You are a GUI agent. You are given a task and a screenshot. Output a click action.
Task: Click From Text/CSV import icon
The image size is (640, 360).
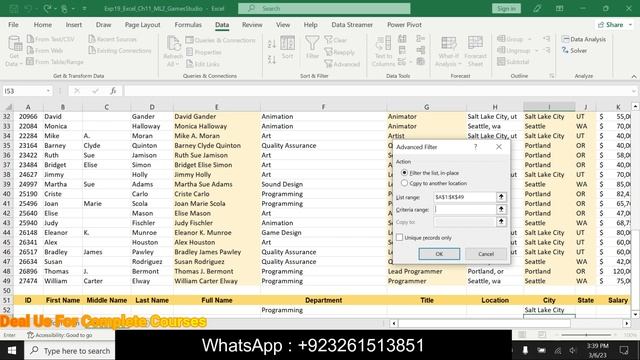(31, 39)
